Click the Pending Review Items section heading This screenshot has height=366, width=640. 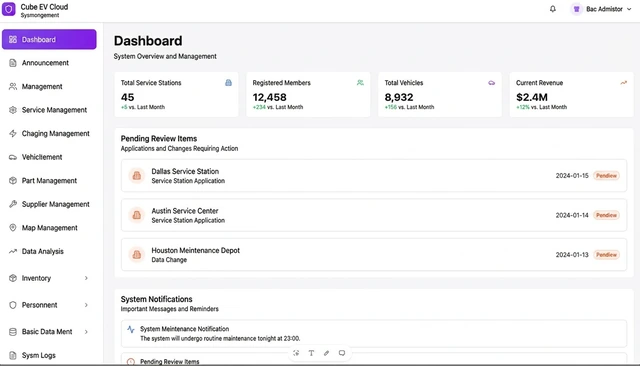[x=159, y=139]
